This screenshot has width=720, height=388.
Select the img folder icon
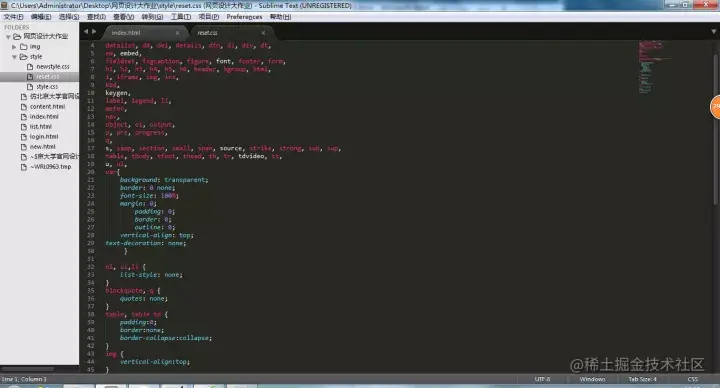tap(23, 46)
